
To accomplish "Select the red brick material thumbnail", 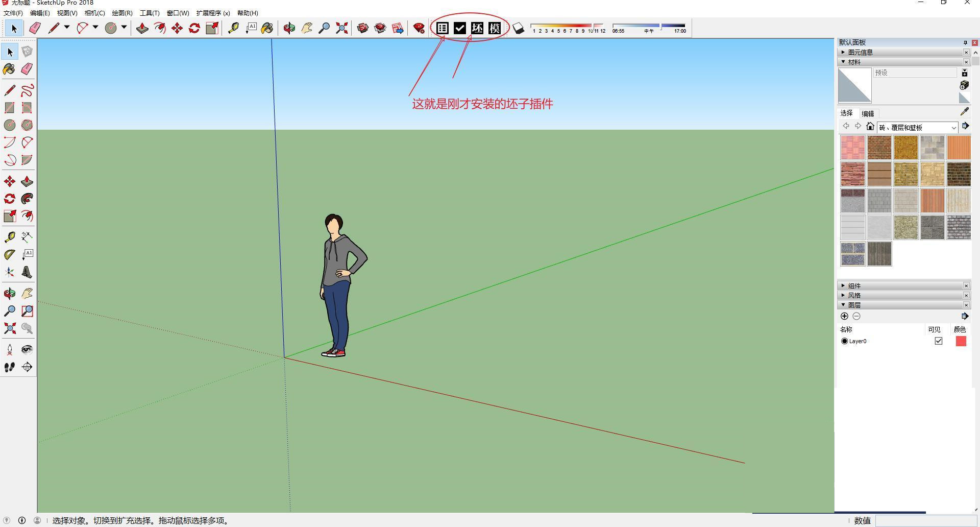I will click(879, 148).
